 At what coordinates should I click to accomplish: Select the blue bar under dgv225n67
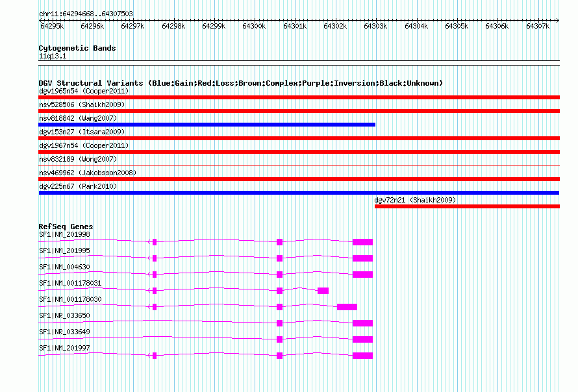(299, 193)
